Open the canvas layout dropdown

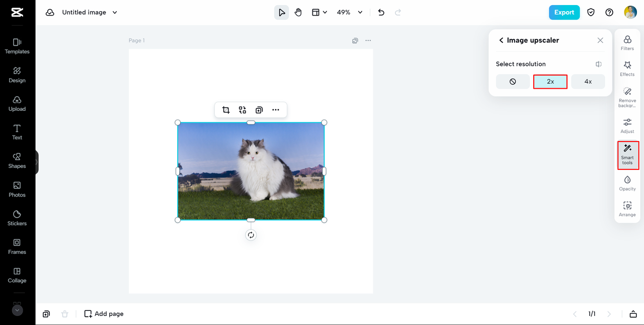(319, 13)
